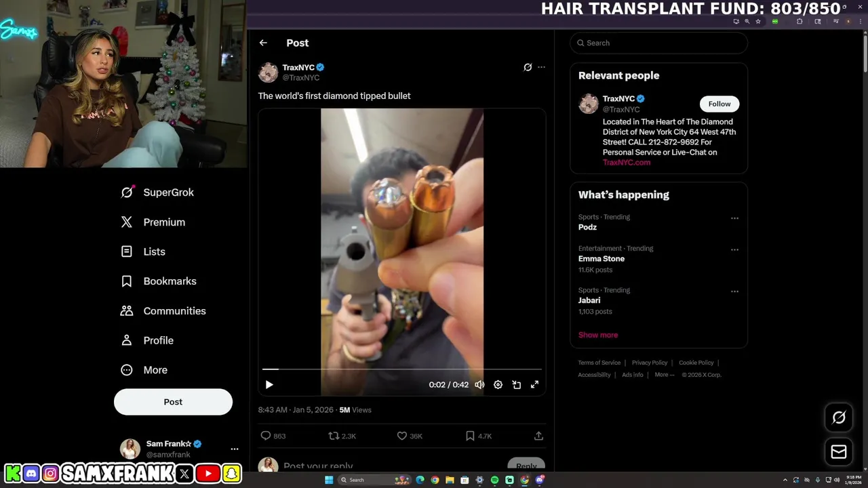
Task: Play the diamond bullet video
Action: (269, 384)
